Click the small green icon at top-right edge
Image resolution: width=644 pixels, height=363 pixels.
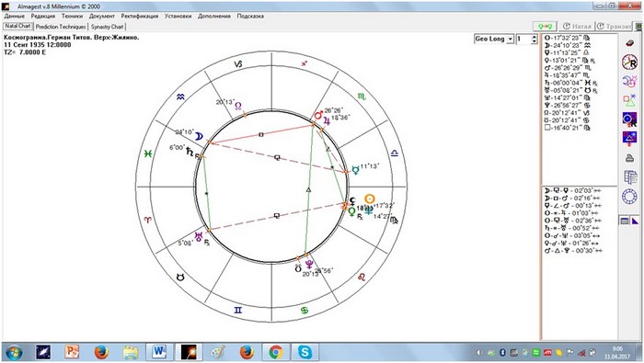[638, 27]
